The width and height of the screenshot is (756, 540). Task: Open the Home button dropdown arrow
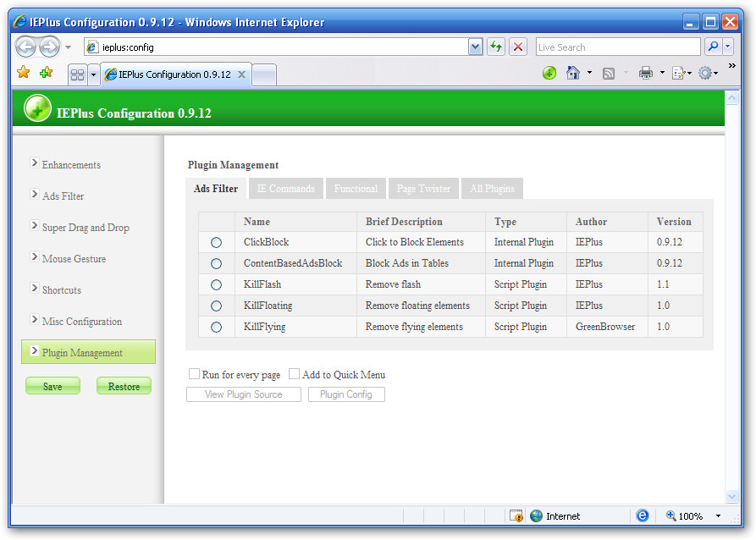589,73
